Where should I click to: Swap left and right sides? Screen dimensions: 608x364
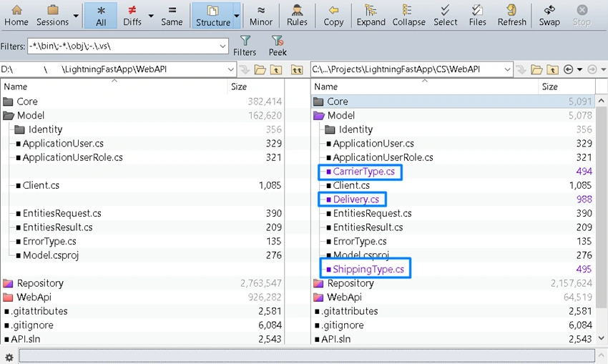pyautogui.click(x=549, y=16)
